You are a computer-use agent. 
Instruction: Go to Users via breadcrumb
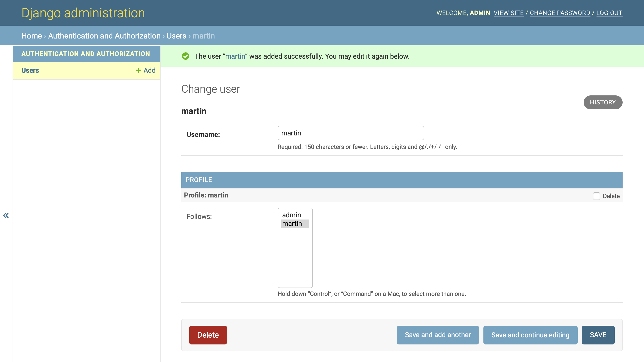176,36
